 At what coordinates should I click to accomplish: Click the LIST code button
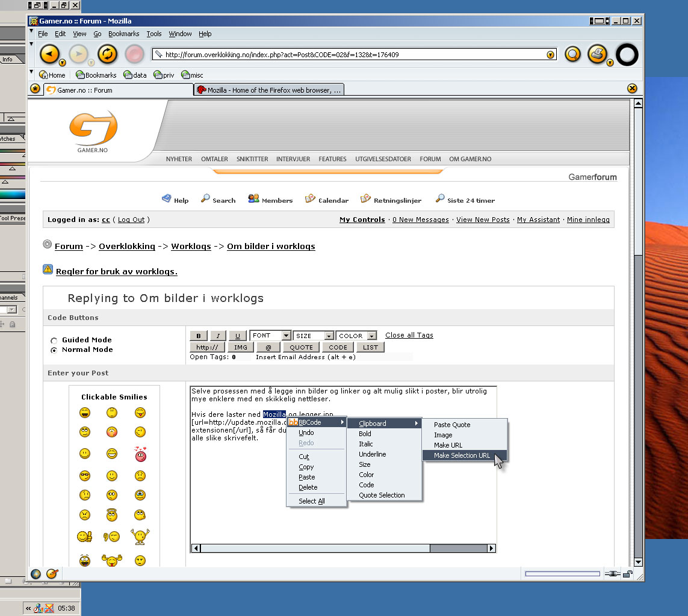click(x=370, y=347)
